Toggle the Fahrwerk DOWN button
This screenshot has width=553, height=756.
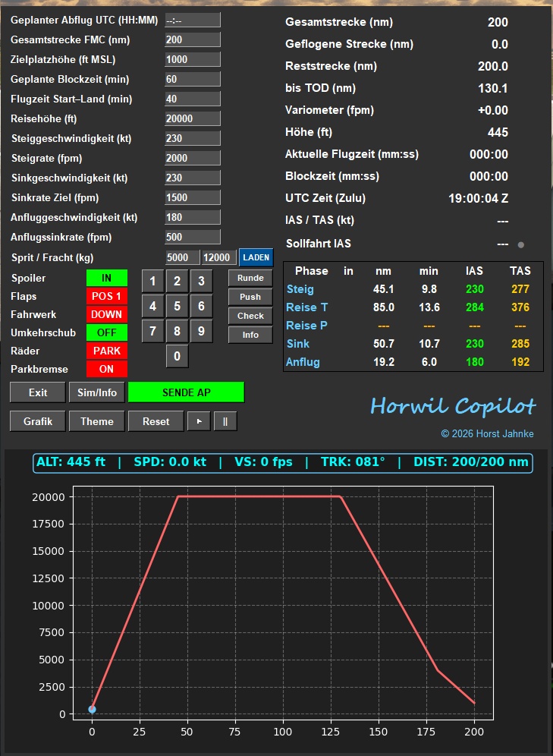pos(106,314)
